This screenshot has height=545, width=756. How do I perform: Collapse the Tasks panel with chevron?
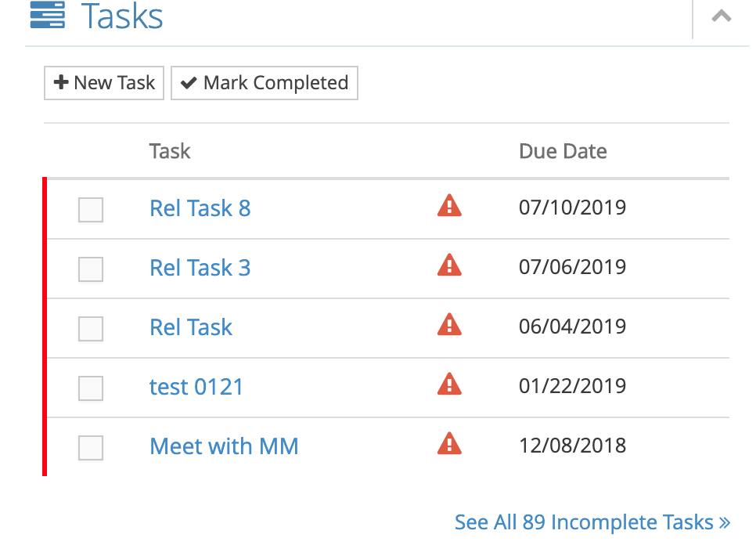point(722,16)
